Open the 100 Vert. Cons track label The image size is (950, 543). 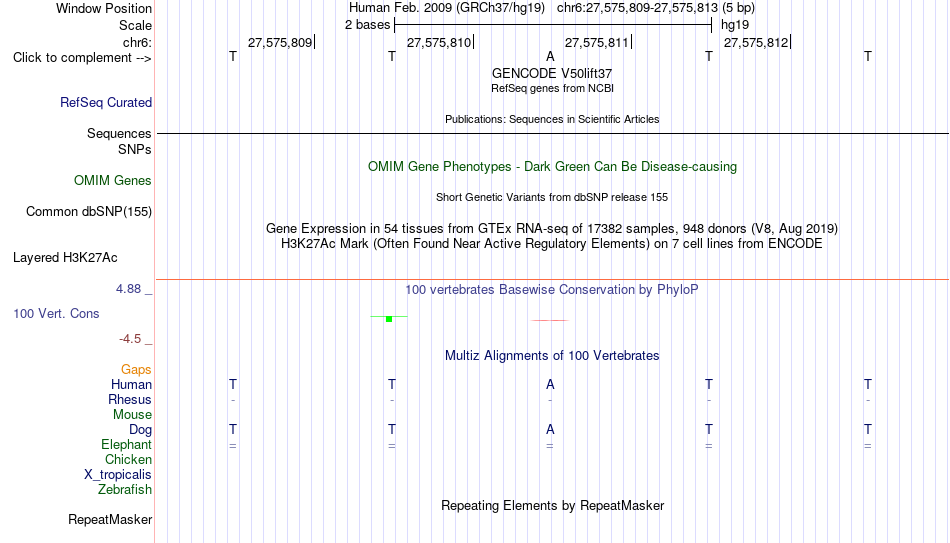pos(56,313)
